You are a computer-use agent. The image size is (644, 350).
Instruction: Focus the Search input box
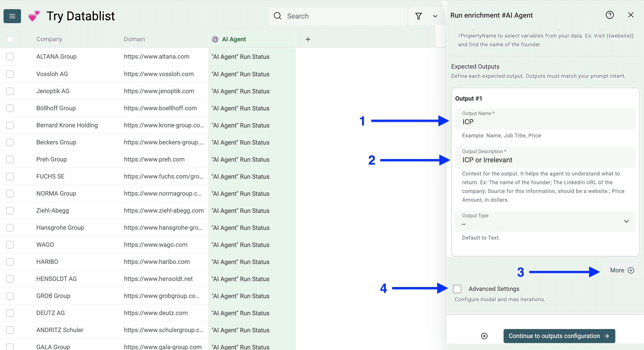pyautogui.click(x=338, y=16)
